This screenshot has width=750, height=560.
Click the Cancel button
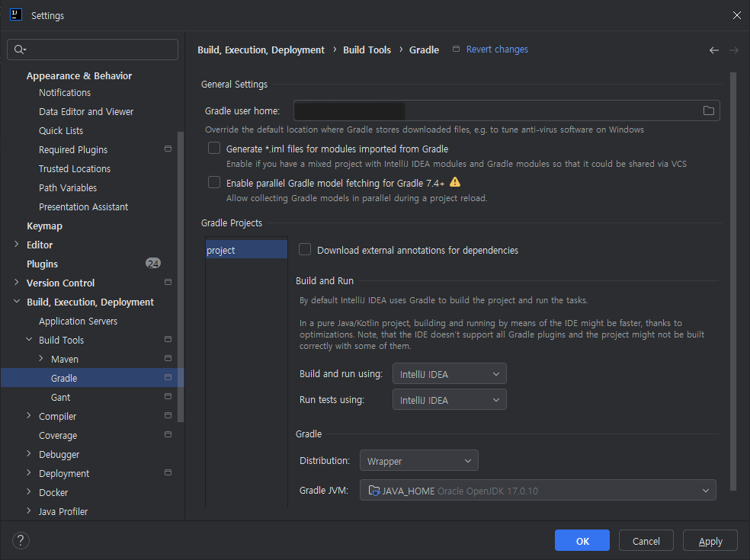646,540
